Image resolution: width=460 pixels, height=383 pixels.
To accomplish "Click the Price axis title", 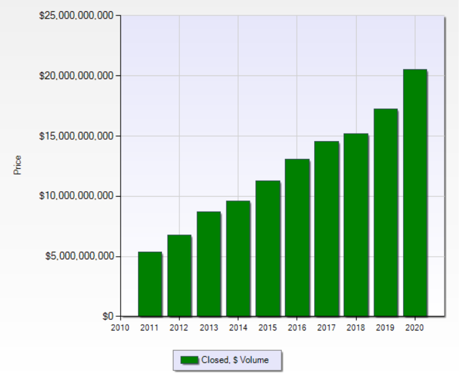I will point(17,165).
